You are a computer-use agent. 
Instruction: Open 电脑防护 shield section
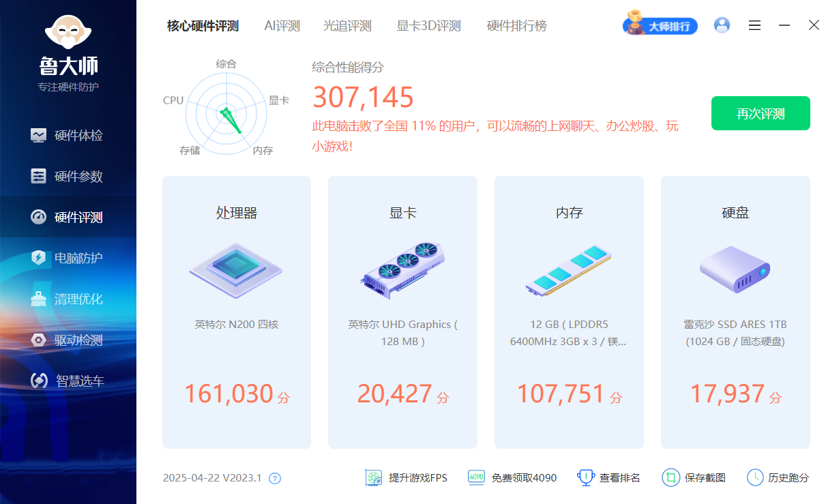67,258
